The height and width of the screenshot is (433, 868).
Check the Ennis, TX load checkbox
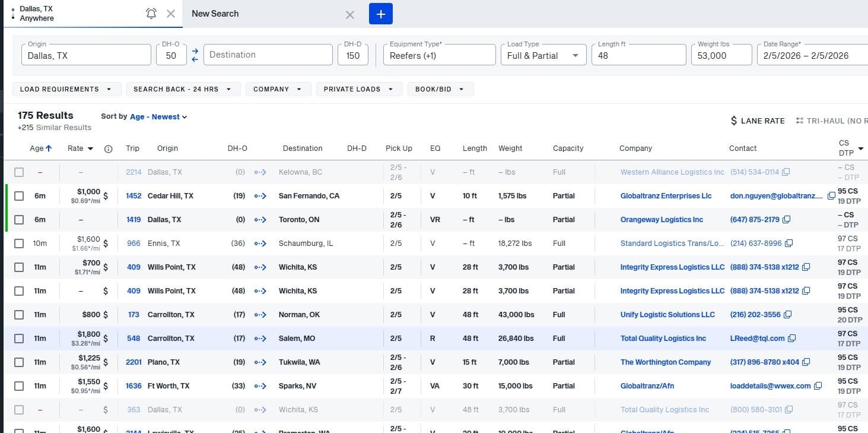[19, 244]
